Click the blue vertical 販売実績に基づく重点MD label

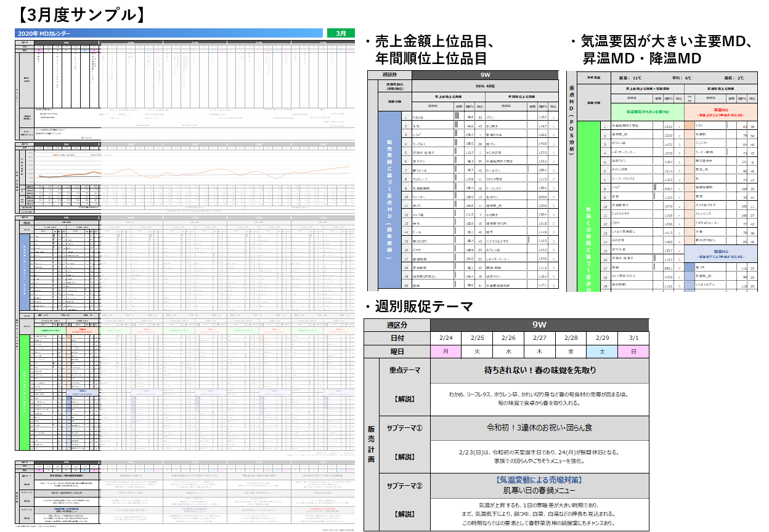[389, 200]
